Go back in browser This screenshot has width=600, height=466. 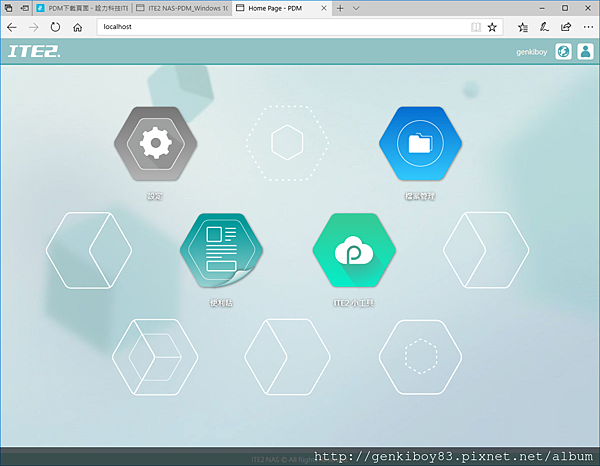[x=12, y=27]
